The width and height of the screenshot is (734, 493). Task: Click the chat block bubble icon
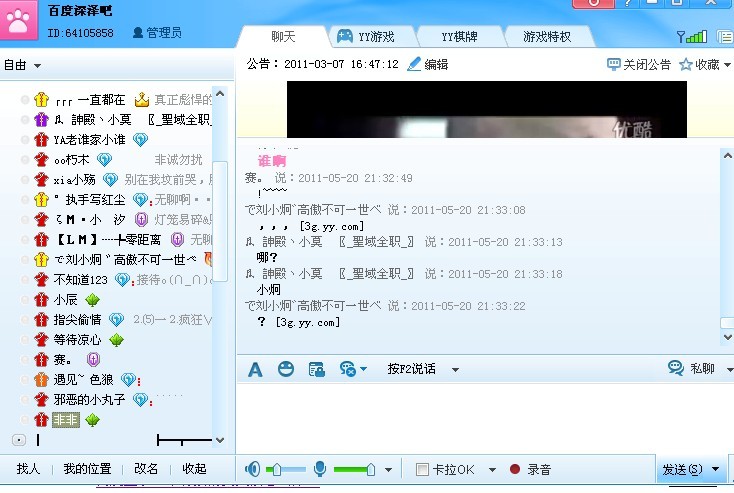pos(348,369)
